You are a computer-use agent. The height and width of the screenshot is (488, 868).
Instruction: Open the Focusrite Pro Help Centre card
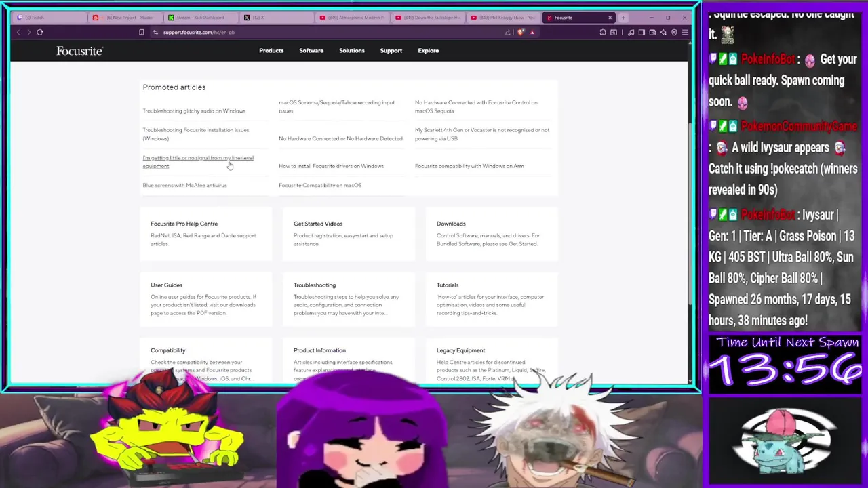[x=205, y=234]
